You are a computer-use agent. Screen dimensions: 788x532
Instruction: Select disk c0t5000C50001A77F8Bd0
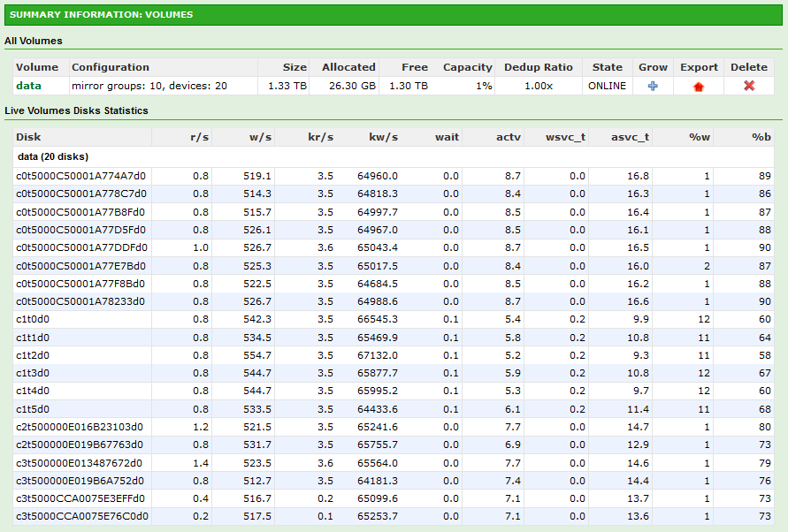(80, 284)
